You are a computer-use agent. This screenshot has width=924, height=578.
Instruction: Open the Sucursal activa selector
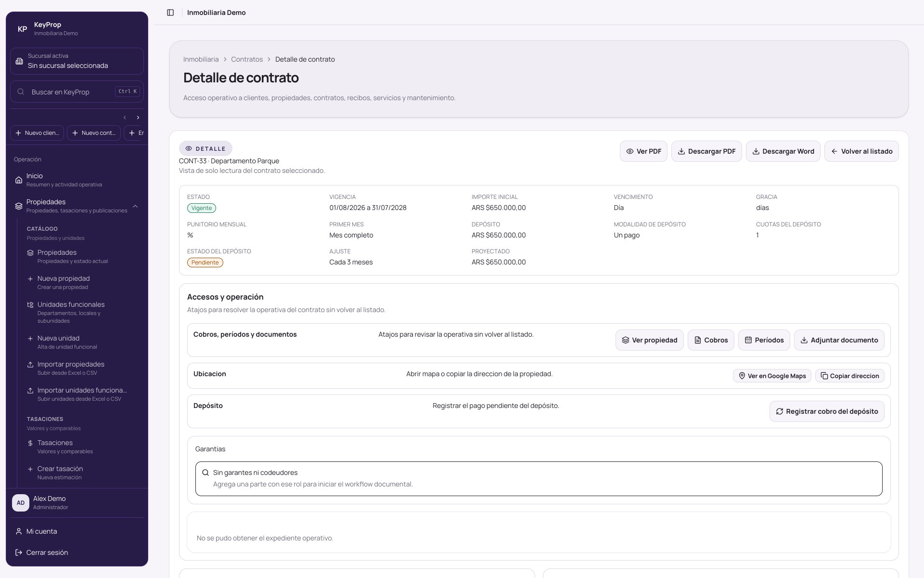coord(77,61)
